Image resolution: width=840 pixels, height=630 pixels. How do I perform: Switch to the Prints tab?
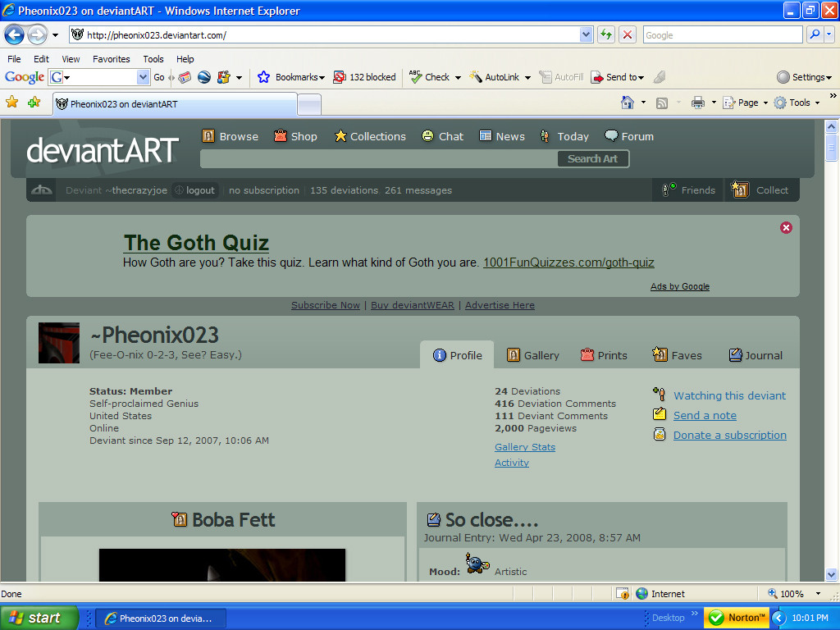[x=604, y=355]
